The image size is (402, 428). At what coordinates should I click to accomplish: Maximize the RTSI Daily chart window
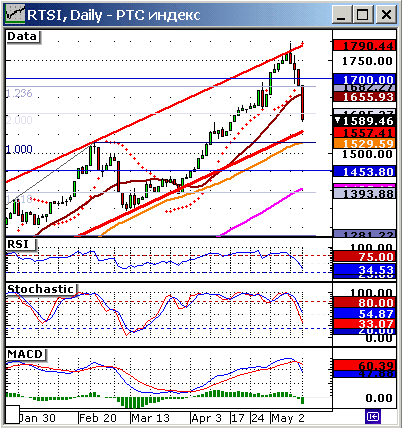[x=363, y=15]
